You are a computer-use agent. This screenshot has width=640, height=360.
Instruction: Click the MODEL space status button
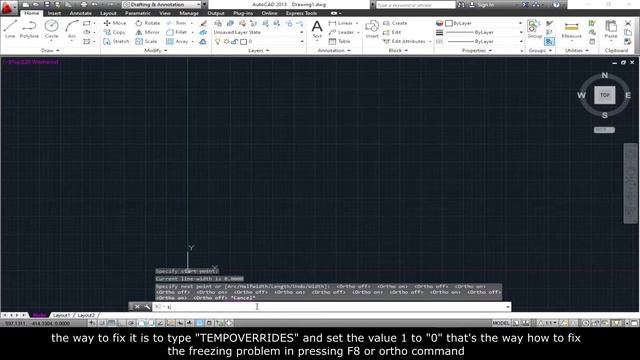pos(501,323)
